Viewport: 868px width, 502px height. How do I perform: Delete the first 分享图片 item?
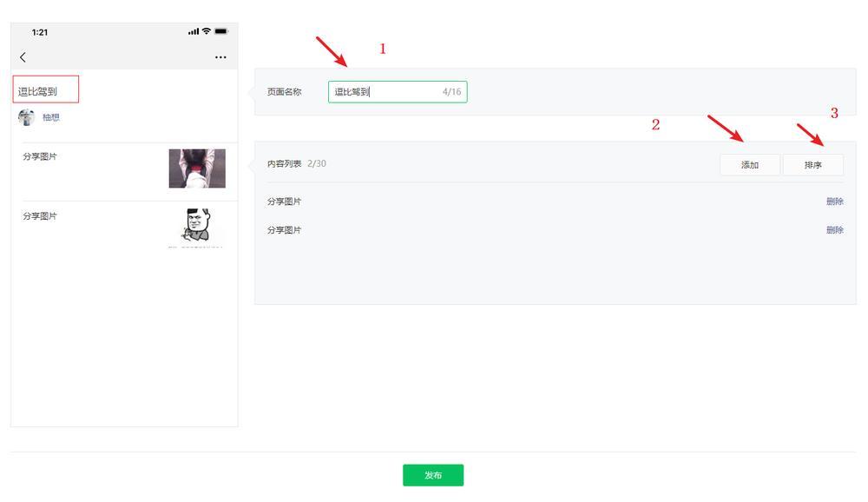coord(834,201)
